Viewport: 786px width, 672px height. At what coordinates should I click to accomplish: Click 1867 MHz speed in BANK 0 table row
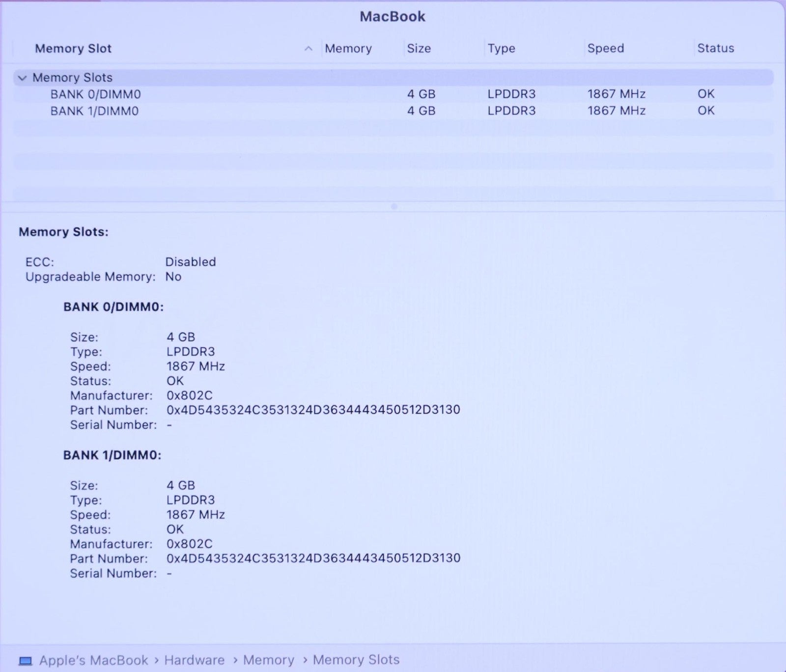tap(617, 94)
